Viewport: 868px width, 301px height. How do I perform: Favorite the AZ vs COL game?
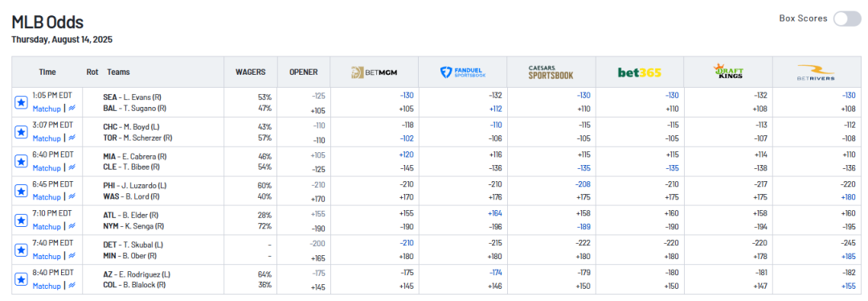(20, 279)
